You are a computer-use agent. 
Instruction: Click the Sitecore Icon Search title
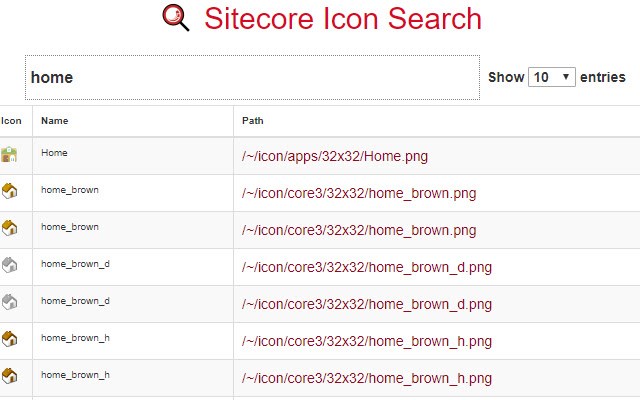(343, 19)
